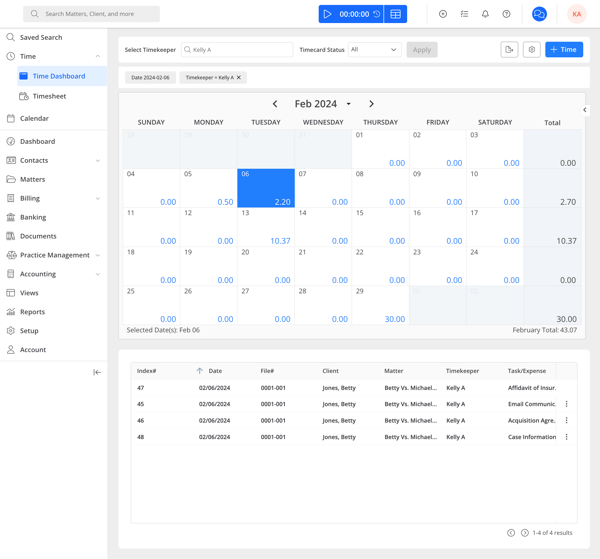Go to the next month
This screenshot has height=559, width=600.
click(371, 104)
